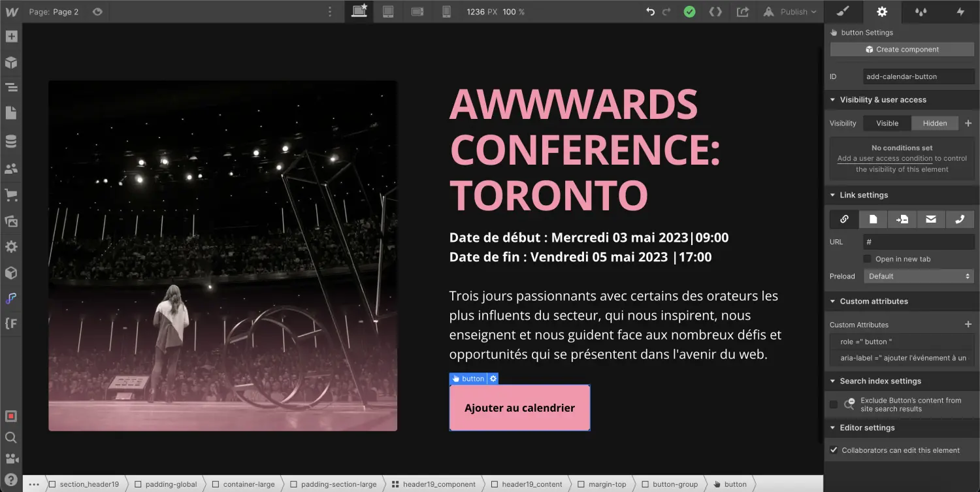Select the mobile portrait breakpoint

click(446, 12)
